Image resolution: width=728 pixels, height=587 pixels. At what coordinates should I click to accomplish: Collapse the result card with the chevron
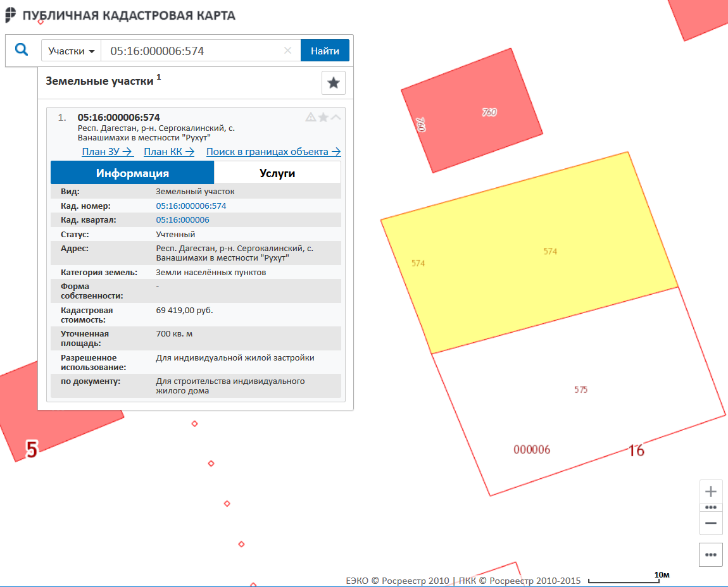click(336, 117)
